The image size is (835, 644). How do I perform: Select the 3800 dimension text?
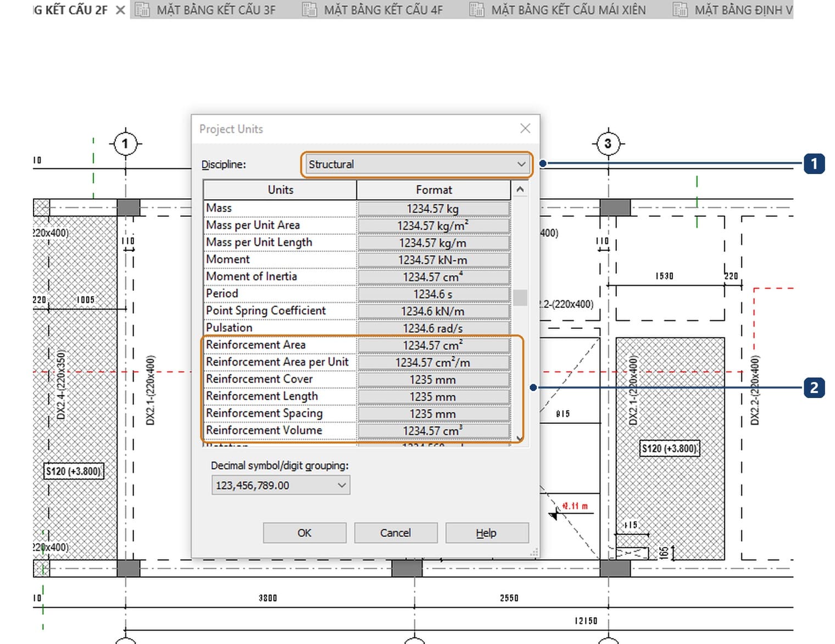point(268,598)
